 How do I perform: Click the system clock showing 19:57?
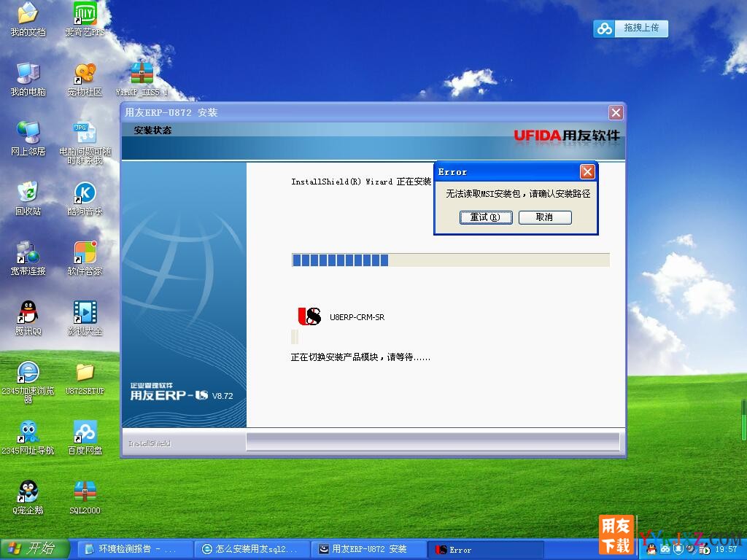(726, 550)
